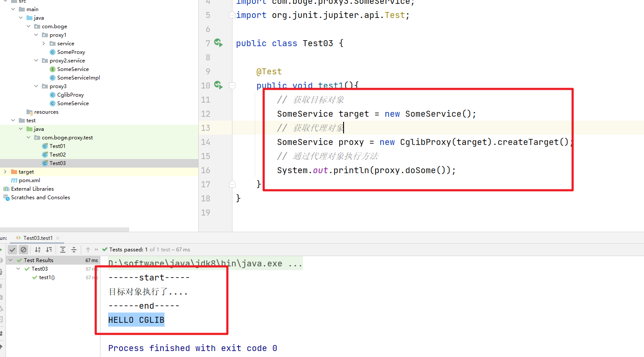Click the class icon of SomeProxy
This screenshot has height=357, width=644.
53,52
